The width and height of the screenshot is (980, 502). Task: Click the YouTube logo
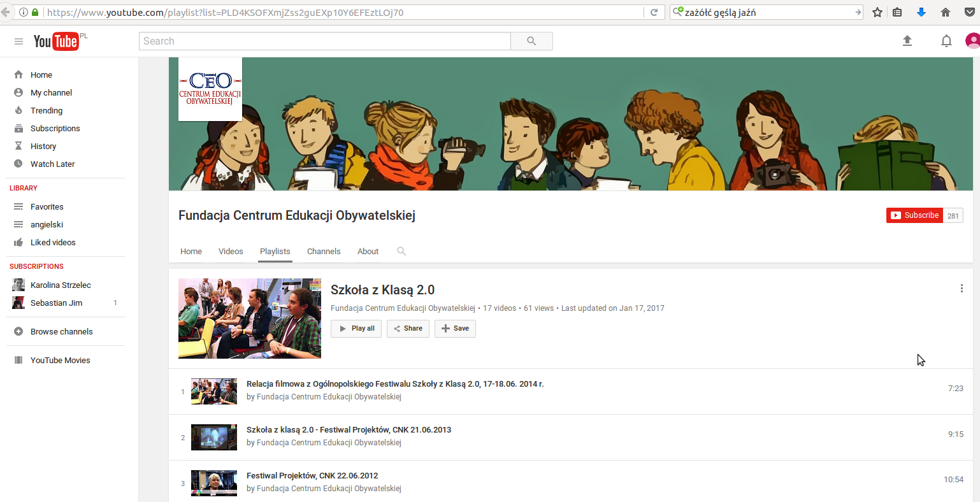(56, 41)
